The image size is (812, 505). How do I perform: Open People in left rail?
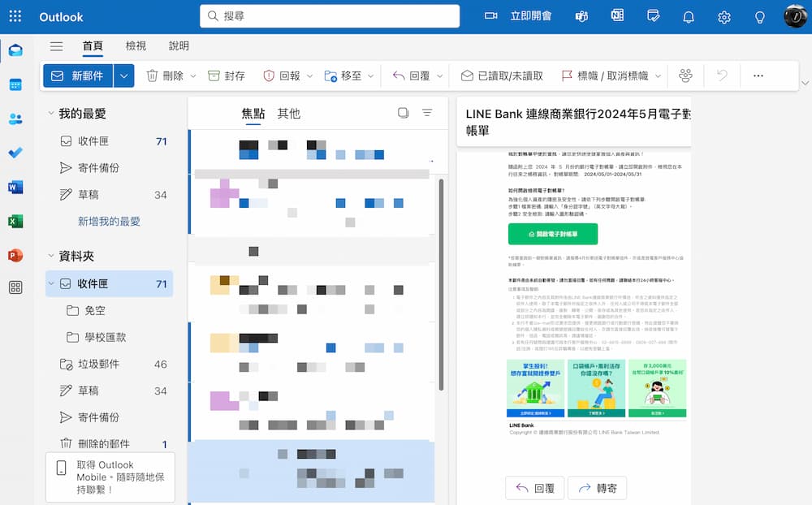click(x=15, y=119)
